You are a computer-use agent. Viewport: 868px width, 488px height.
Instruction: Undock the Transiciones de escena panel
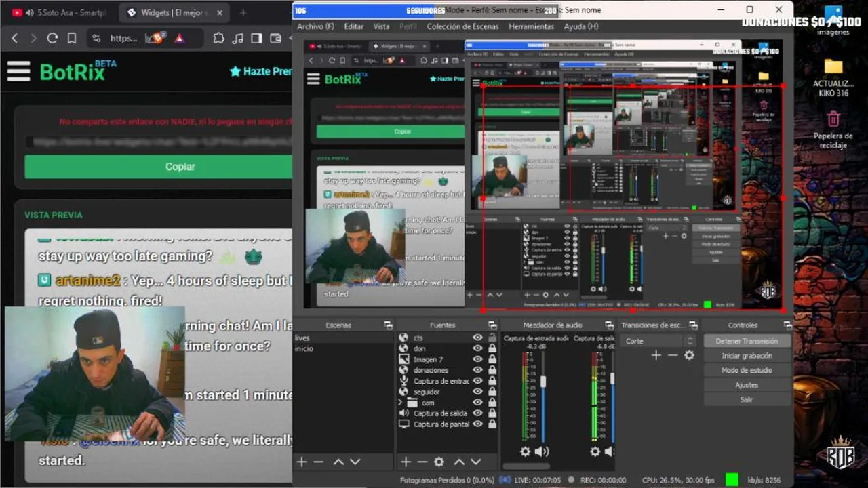(693, 325)
